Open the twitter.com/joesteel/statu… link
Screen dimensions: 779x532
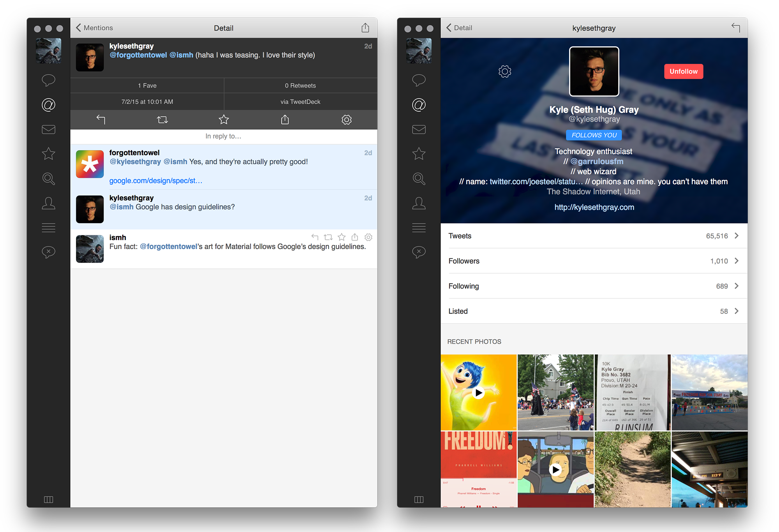click(x=536, y=181)
